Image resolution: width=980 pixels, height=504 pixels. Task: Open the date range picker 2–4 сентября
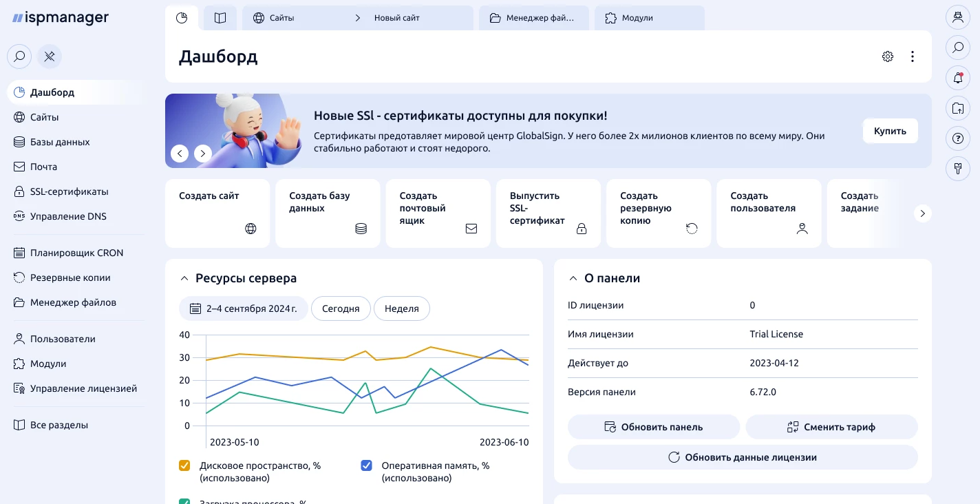[x=244, y=308]
